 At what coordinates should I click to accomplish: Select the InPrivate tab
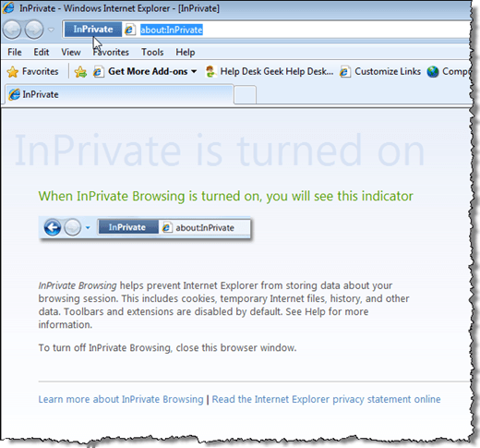(x=119, y=94)
